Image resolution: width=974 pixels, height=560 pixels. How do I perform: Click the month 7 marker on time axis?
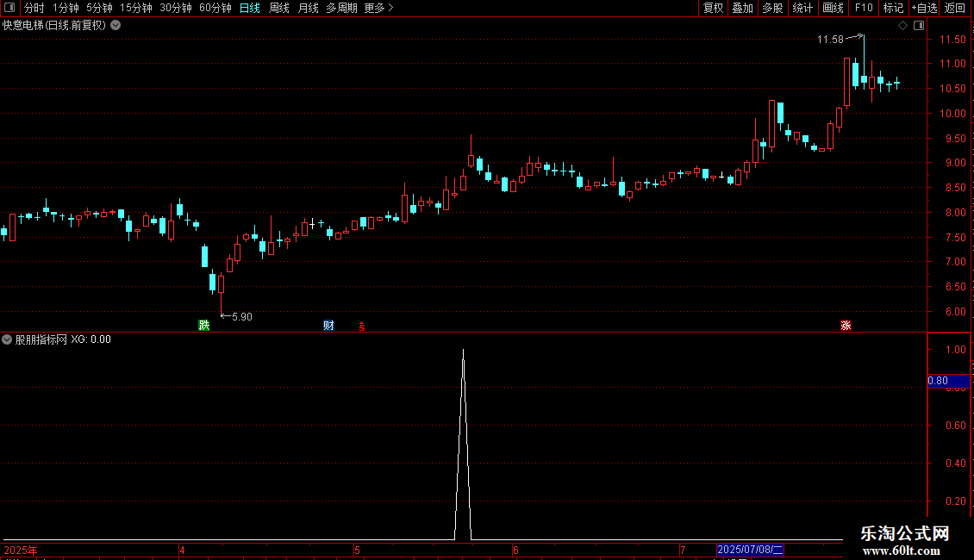682,550
